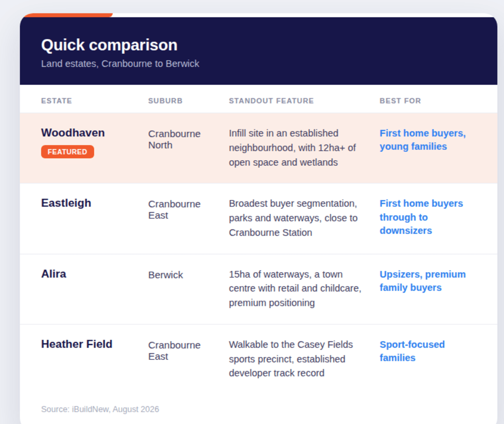
Task: Click the Cranbourne North suburb cell
Action: 174,139
